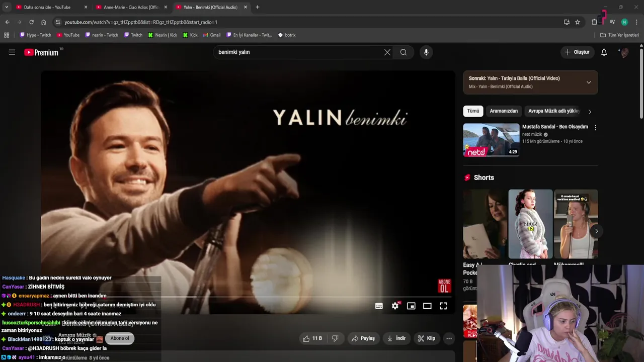Close the Anne-Marie Ciao Adios tab

pyautogui.click(x=166, y=7)
